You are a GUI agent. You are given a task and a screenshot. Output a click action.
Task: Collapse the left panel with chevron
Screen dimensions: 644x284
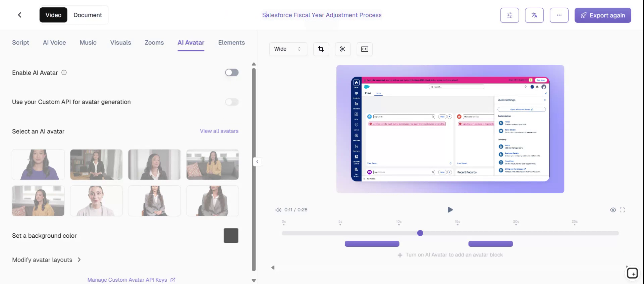click(x=257, y=162)
